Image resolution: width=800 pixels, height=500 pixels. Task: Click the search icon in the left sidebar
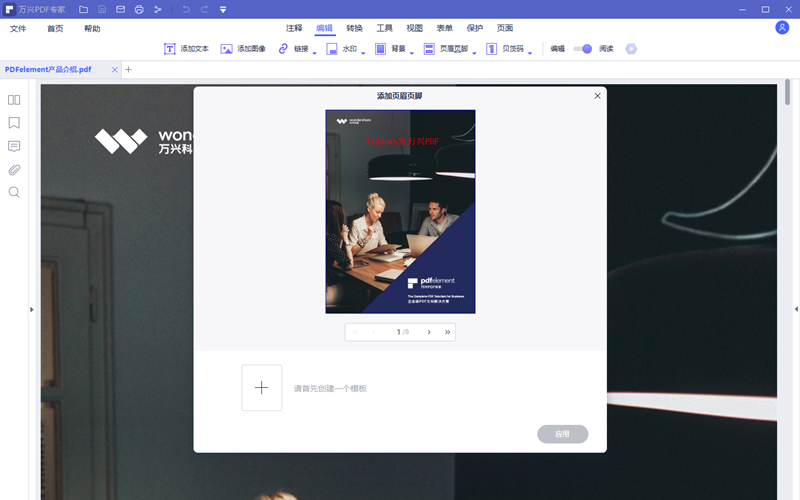(14, 192)
